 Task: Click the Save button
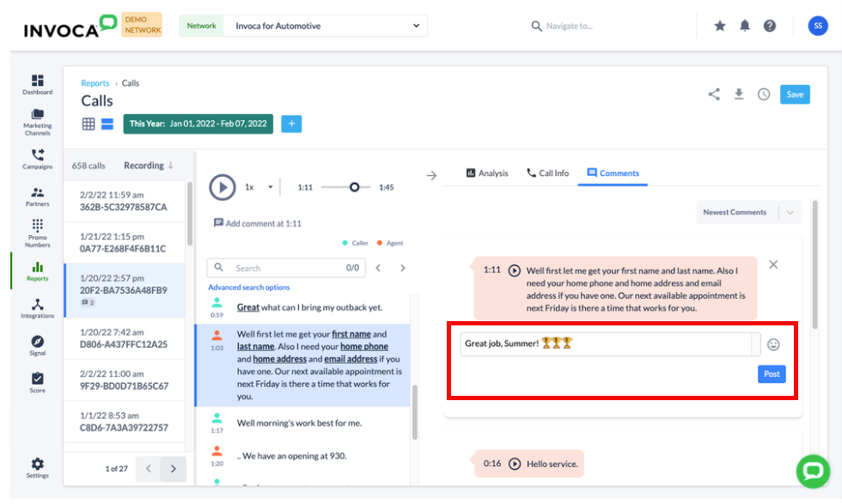point(795,94)
